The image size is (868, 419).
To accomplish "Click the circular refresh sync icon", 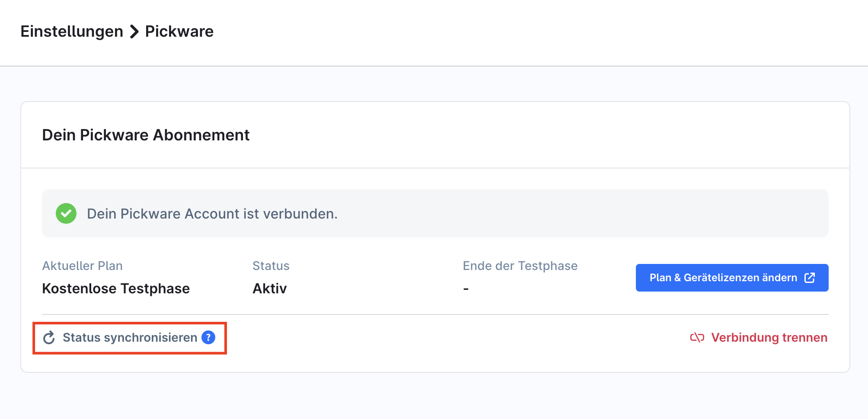I will 49,338.
